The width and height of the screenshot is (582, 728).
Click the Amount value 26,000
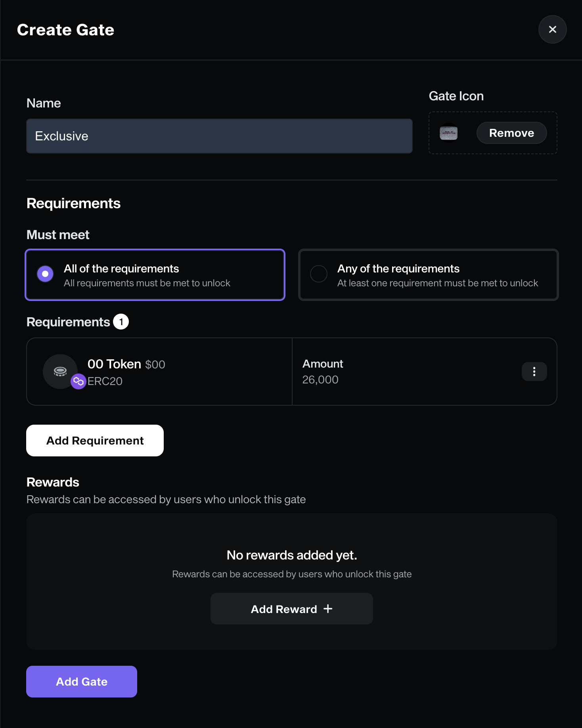[x=320, y=380]
